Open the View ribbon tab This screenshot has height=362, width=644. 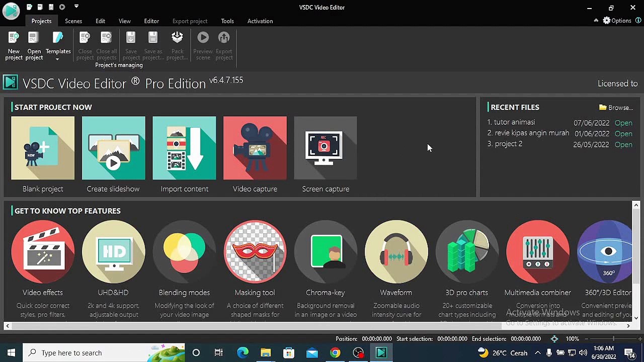point(125,21)
